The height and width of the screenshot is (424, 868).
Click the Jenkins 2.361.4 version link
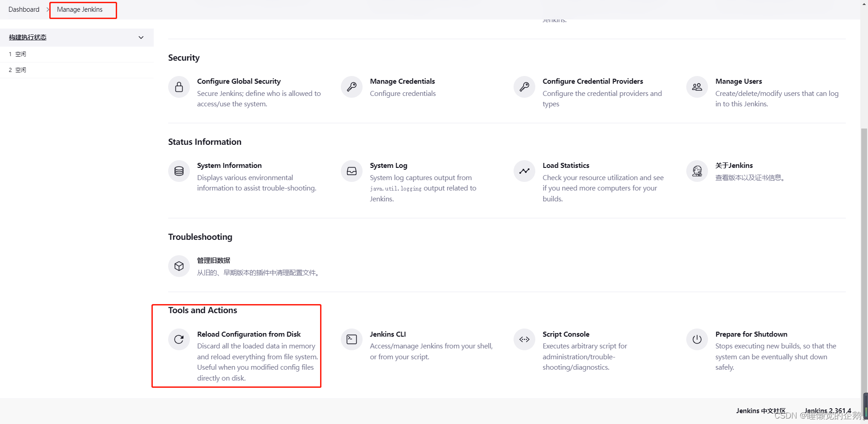tap(828, 411)
